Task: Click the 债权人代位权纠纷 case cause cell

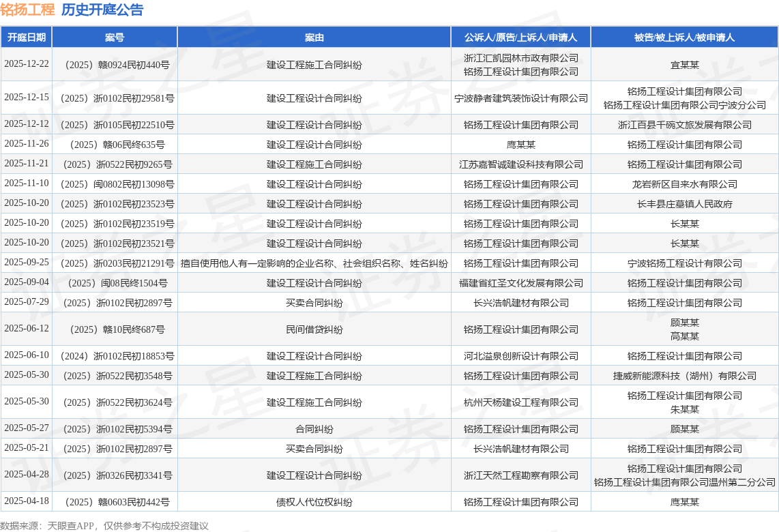Action: pyautogui.click(x=314, y=502)
